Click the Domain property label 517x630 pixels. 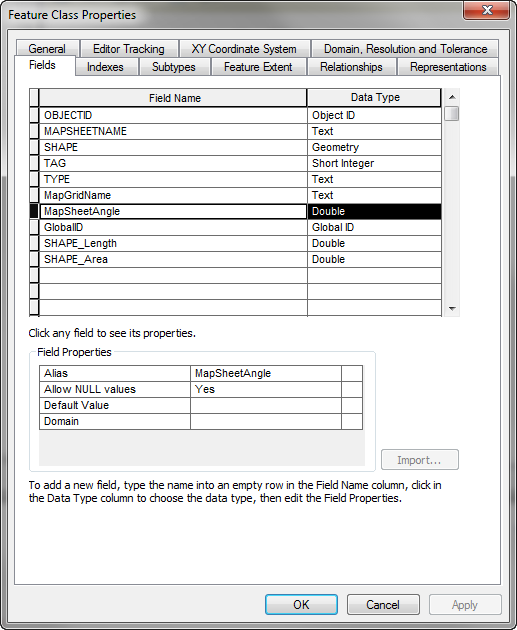tap(115, 421)
